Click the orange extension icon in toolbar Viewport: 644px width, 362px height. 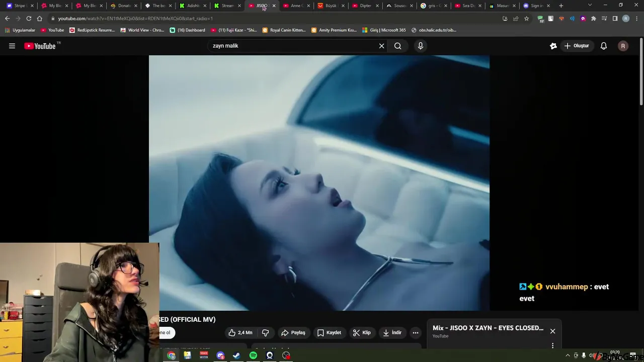pos(561,19)
